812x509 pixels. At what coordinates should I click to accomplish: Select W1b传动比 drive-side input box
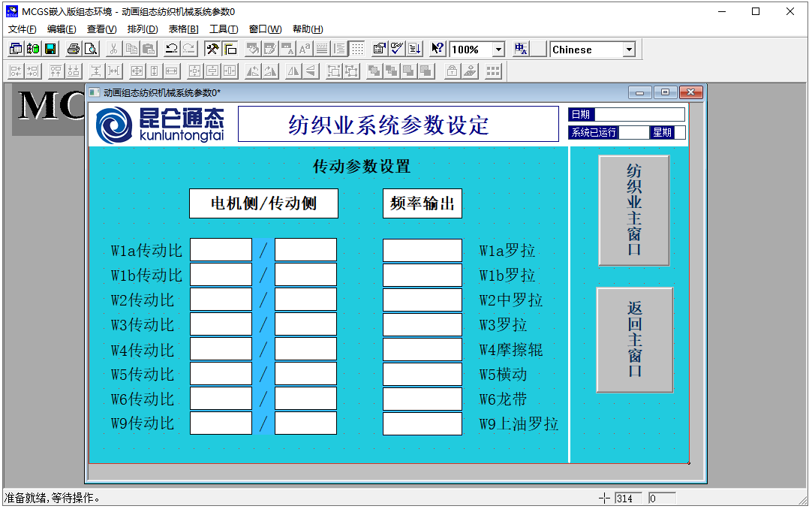305,275
